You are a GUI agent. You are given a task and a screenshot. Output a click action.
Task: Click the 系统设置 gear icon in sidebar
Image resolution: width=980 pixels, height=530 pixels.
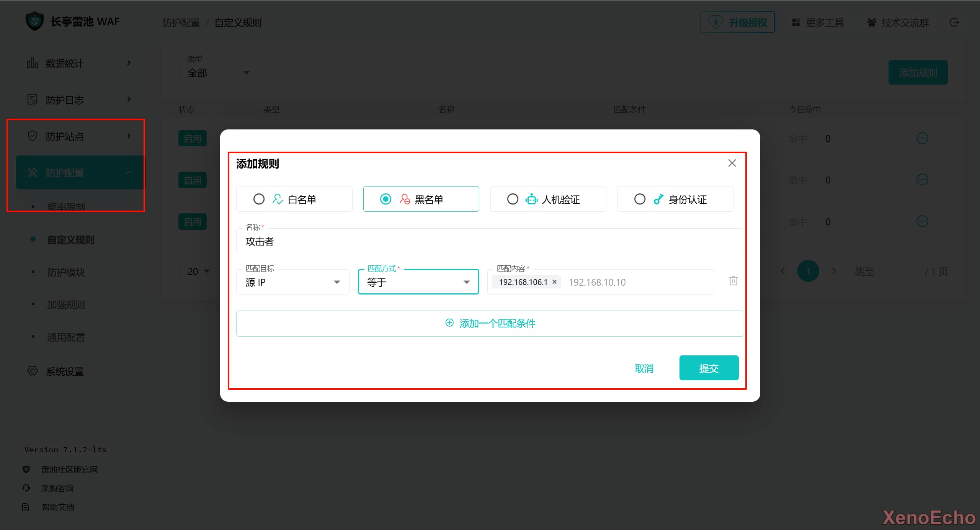click(x=33, y=371)
